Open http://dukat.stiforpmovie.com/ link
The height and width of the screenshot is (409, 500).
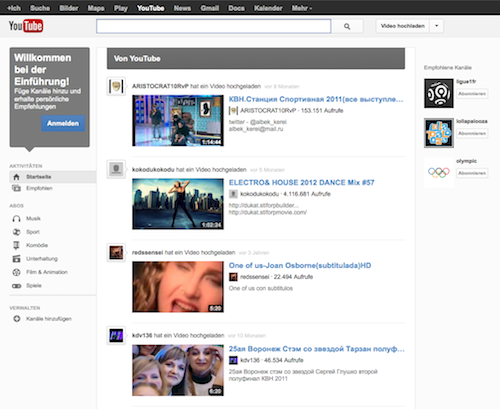(268, 212)
